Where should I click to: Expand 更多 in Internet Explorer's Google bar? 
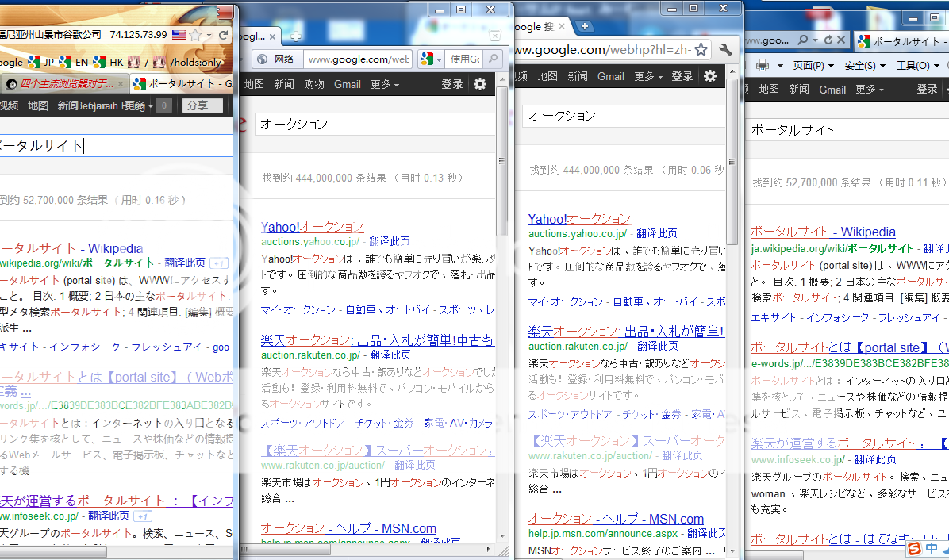click(x=870, y=90)
